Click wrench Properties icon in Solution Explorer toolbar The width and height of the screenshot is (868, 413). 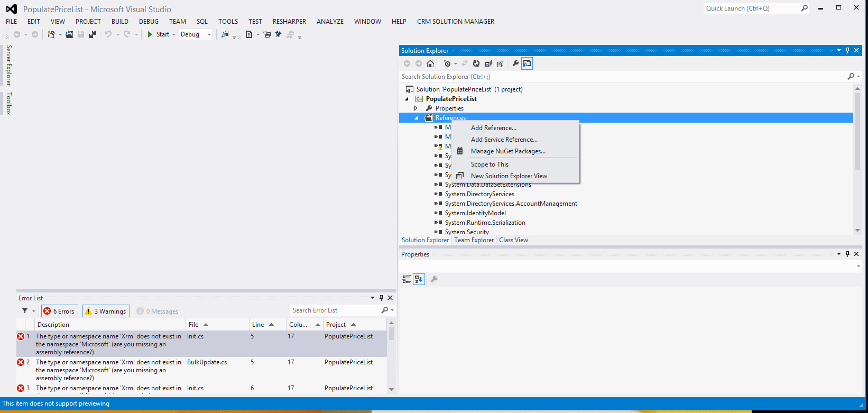(515, 63)
